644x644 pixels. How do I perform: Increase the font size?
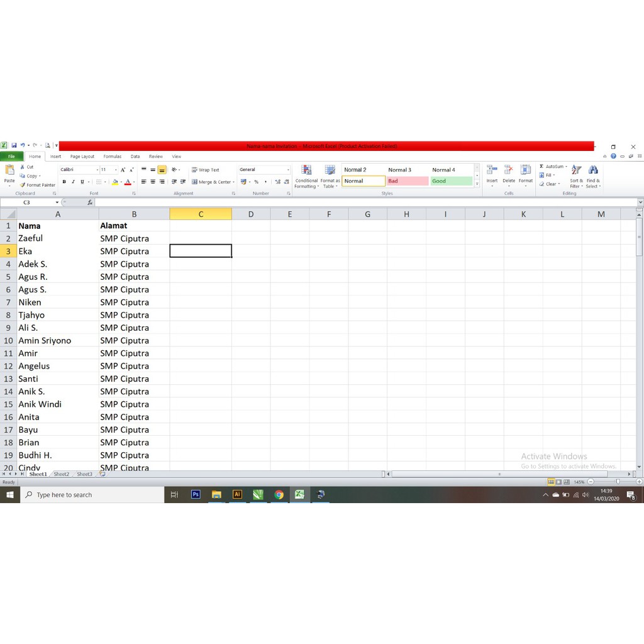pyautogui.click(x=123, y=170)
